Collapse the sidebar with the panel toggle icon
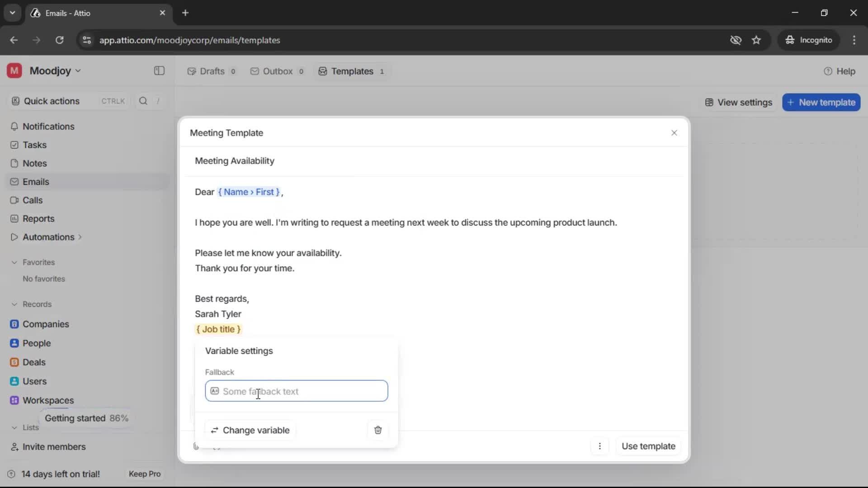The height and width of the screenshot is (488, 868). [159, 71]
